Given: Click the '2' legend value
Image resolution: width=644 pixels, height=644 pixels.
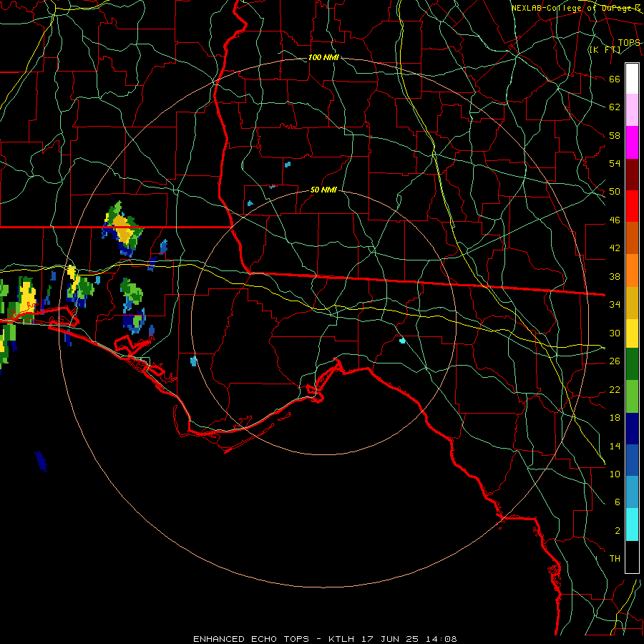Looking at the screenshot, I should tap(618, 531).
